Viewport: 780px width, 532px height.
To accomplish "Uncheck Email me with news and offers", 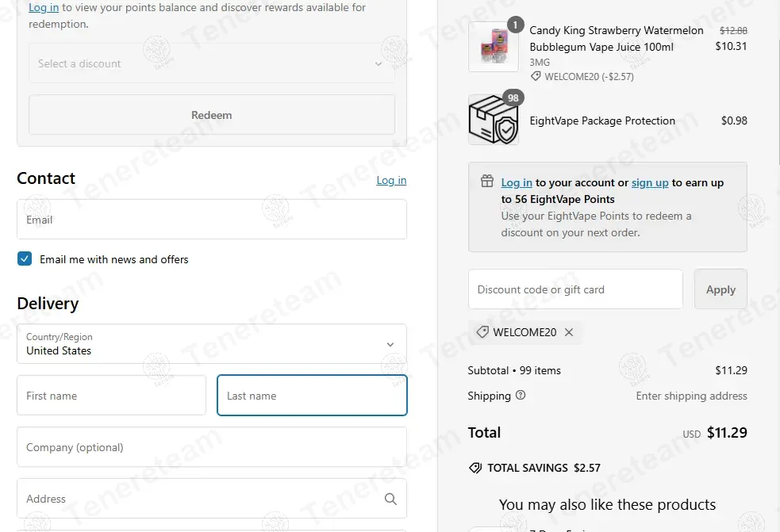I will (x=25, y=258).
